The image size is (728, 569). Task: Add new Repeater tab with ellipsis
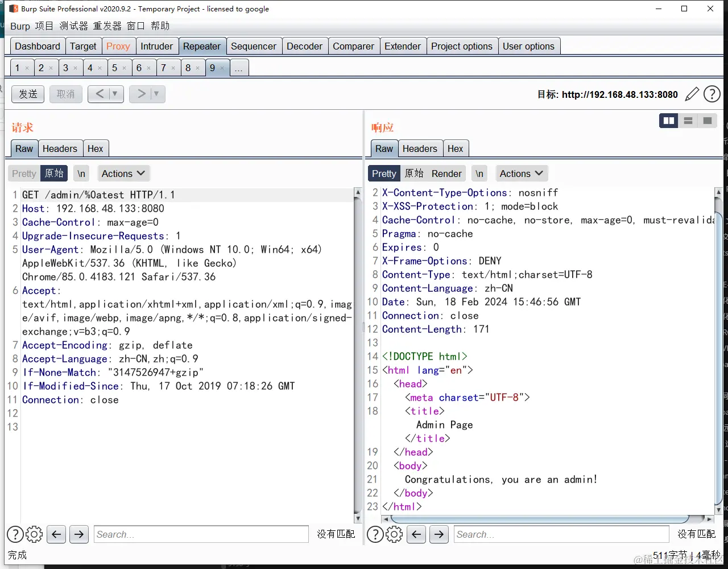point(239,68)
